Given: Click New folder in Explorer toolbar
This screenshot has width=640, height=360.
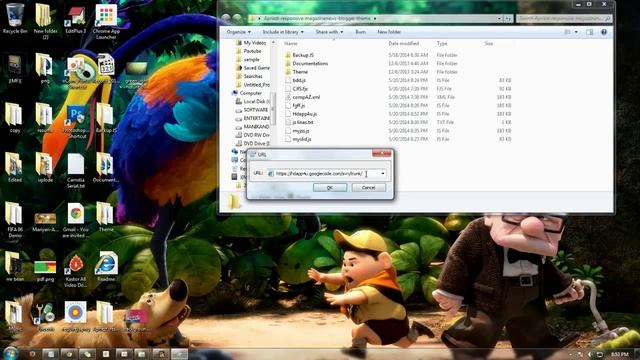Looking at the screenshot, I should point(389,32).
